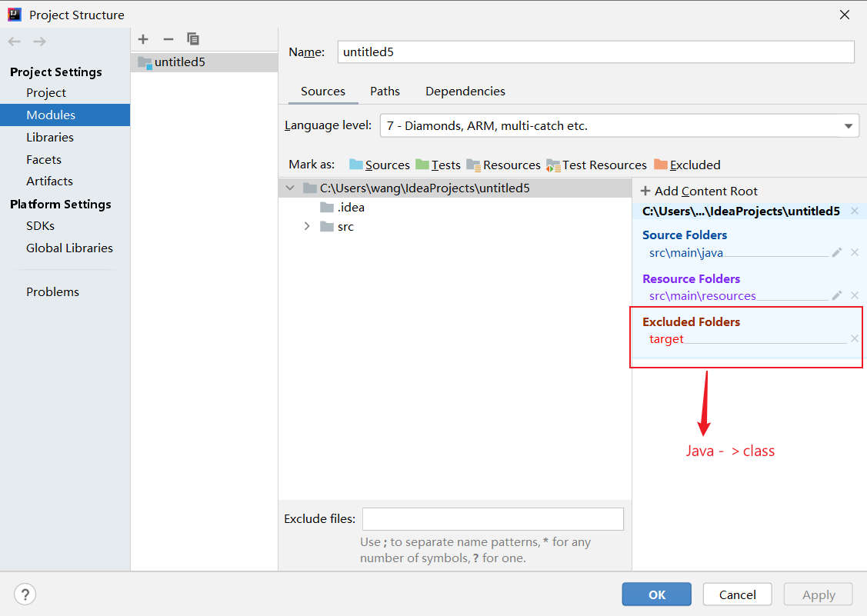Open the help question mark button
Screen dimensions: 867x616
click(x=25, y=594)
